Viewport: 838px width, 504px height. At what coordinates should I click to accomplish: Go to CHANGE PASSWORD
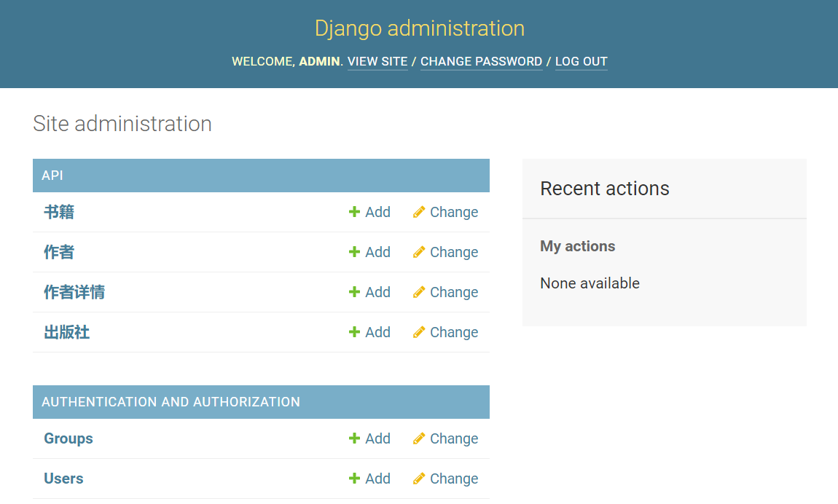click(x=481, y=61)
